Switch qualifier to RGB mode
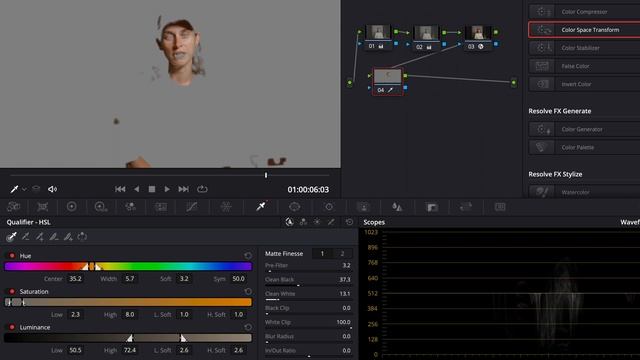This screenshot has width=640, height=360. (303, 222)
